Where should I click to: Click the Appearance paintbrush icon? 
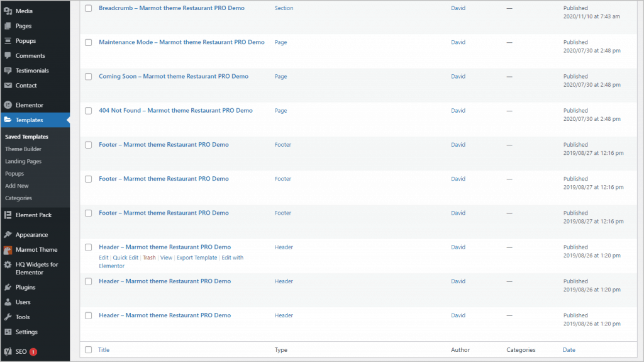pyautogui.click(x=8, y=235)
